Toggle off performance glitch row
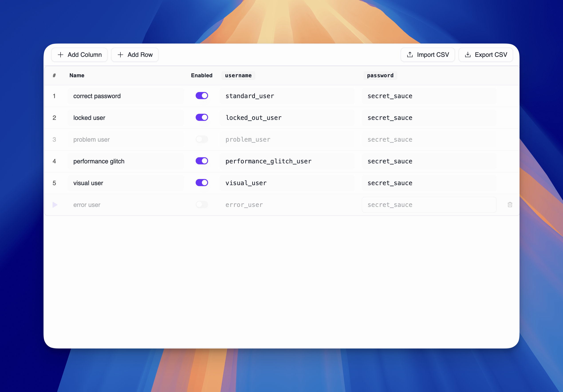Viewport: 563px width, 392px height. 202,161
